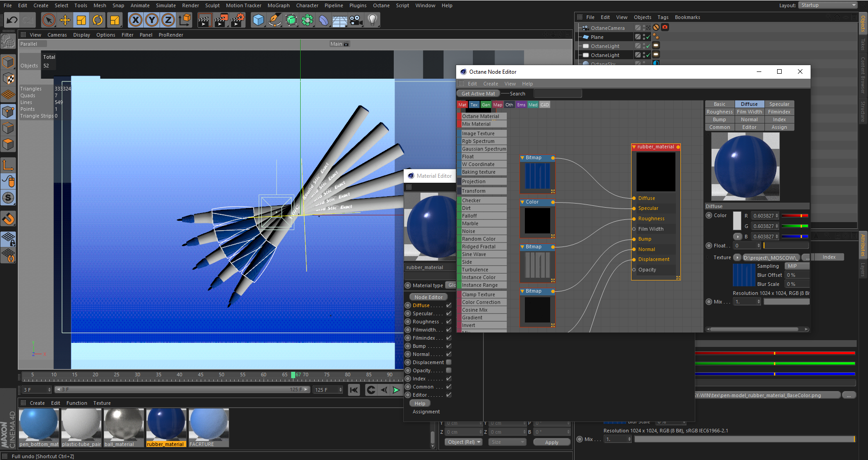Open Sampling MIP dropdown

tap(797, 266)
